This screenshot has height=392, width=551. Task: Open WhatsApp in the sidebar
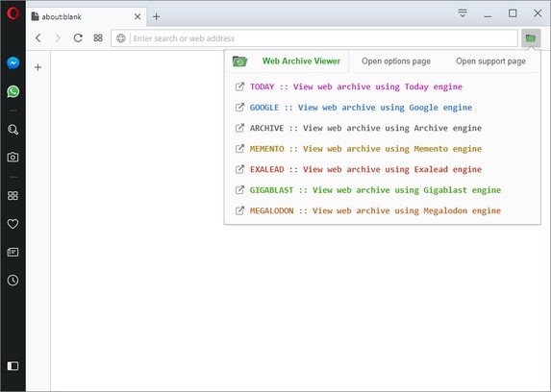[13, 91]
